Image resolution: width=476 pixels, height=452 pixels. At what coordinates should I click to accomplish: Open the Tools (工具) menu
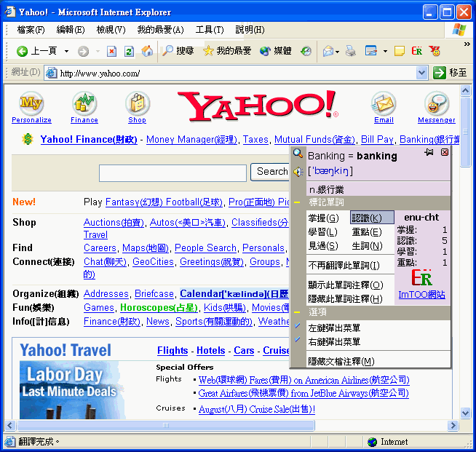tap(210, 30)
